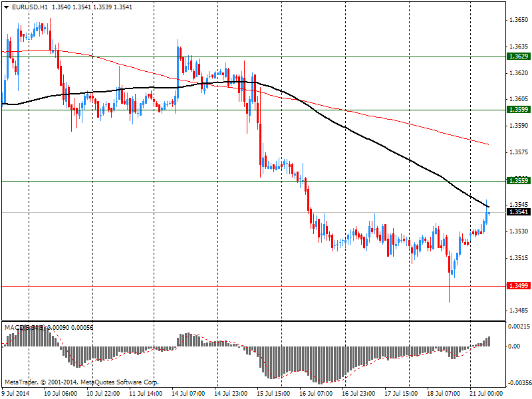Image resolution: width=532 pixels, height=399 pixels.
Task: Click the 16 Jul 23:00 time label
Action: [358, 394]
